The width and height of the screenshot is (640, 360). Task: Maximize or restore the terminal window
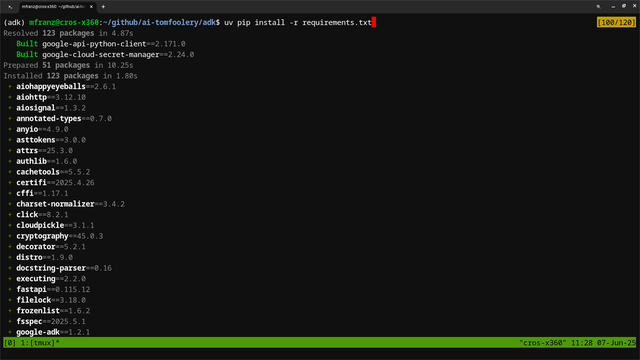(x=624, y=6)
